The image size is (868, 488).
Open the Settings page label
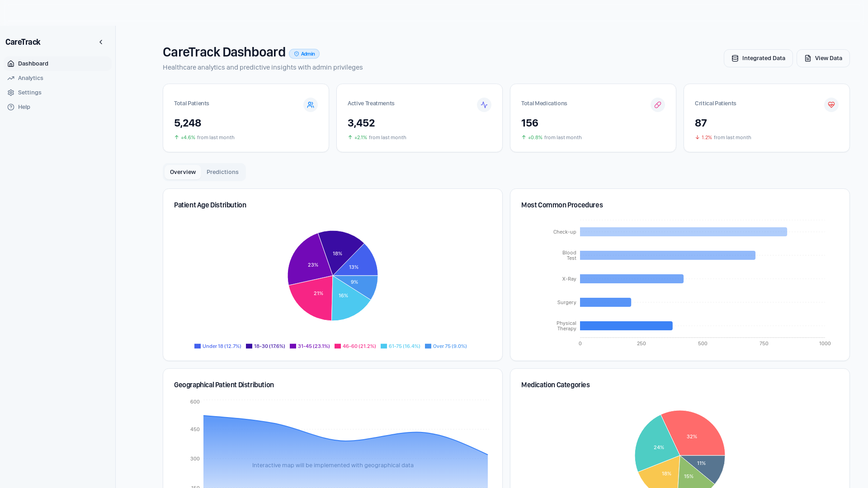[x=30, y=93]
